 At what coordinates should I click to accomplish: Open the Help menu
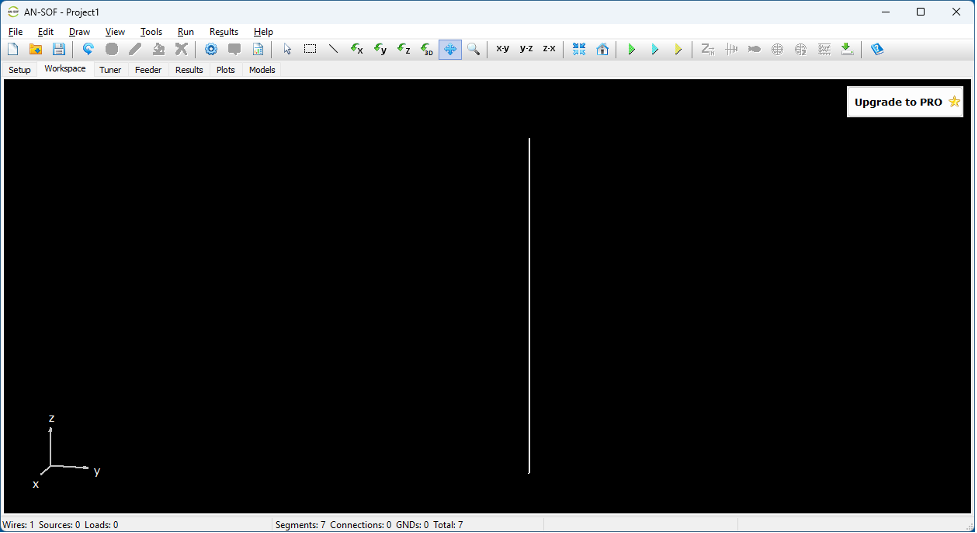[x=263, y=32]
